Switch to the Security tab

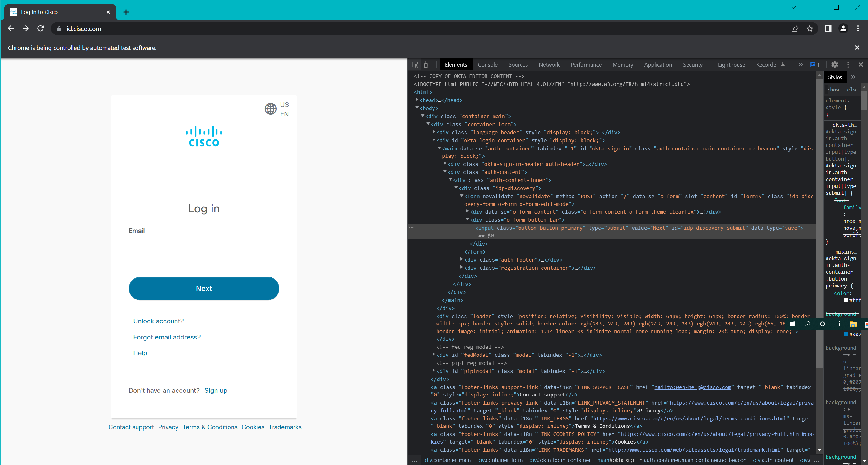[693, 65]
